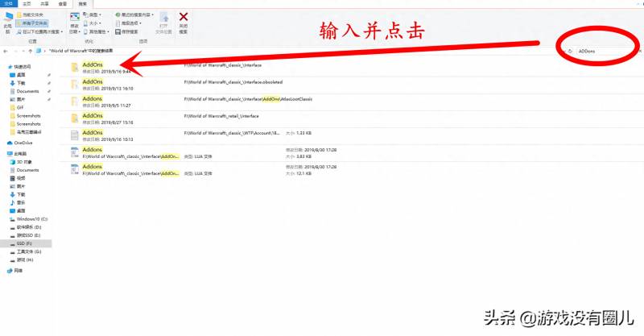Select the Current folder (当前文件夹) search option
Screen dimensions: 644x336
(31, 15)
